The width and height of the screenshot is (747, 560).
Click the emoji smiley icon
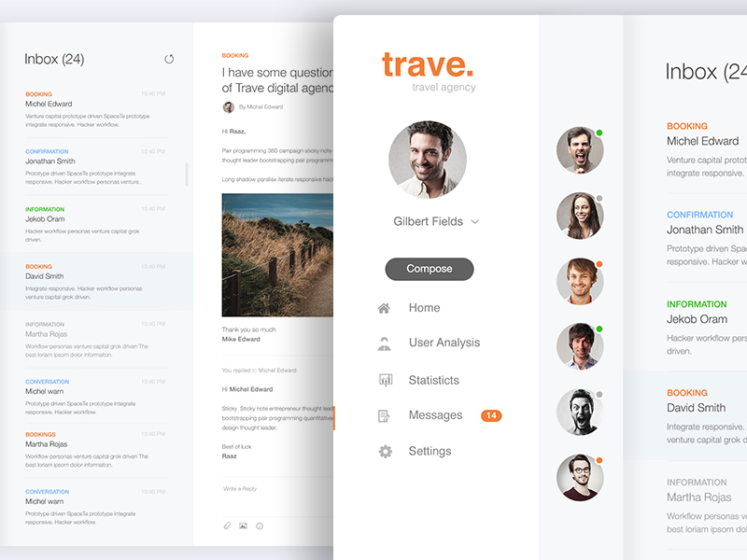(260, 526)
